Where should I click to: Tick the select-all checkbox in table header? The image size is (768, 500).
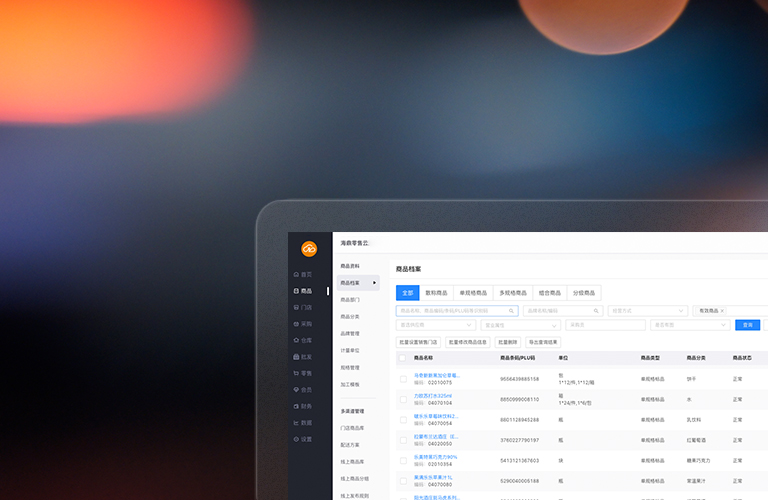402,358
